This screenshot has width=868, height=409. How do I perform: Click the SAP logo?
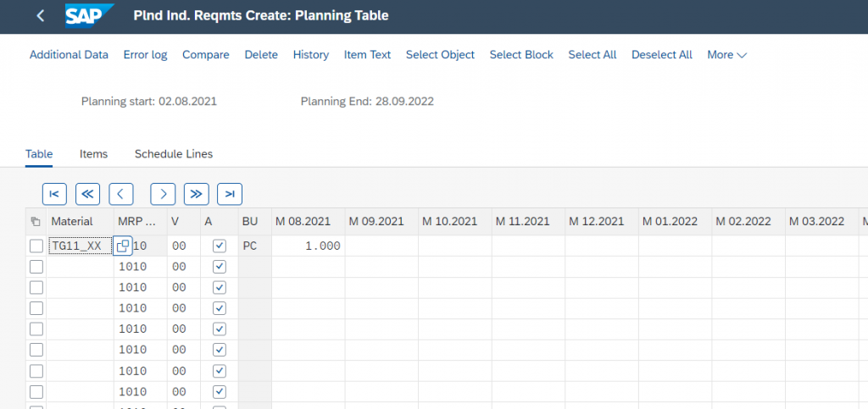[x=91, y=16]
